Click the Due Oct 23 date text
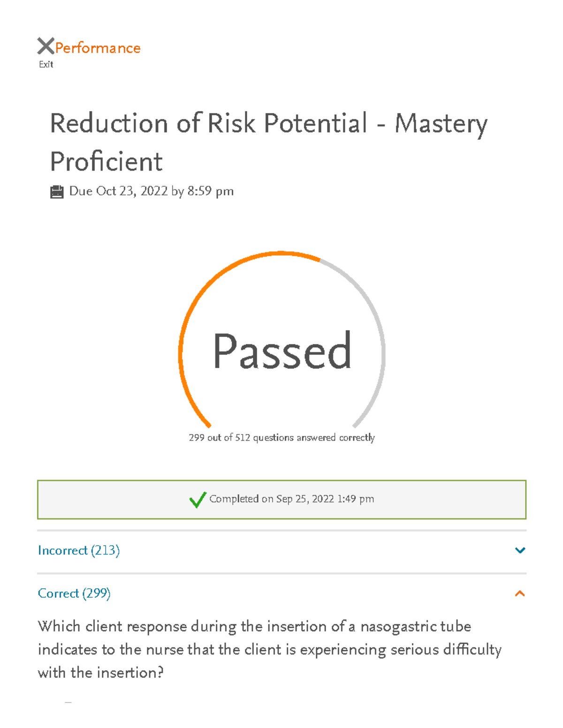 click(x=150, y=191)
